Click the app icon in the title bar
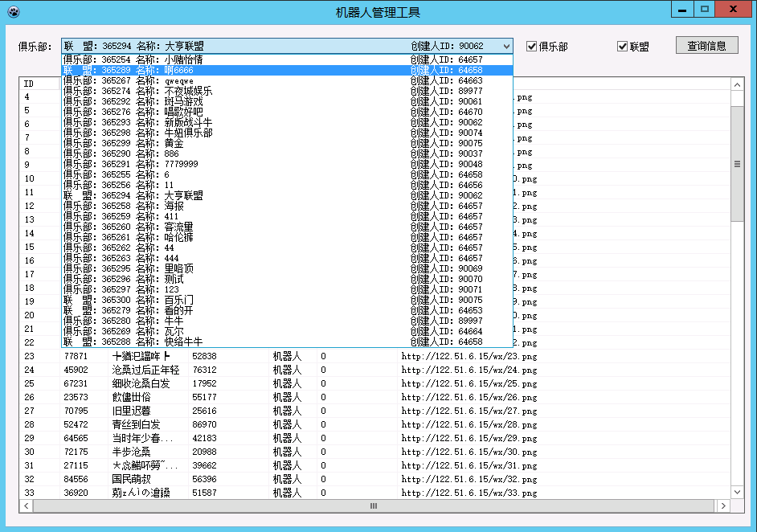Screen dimensions: 757x532 [13, 12]
